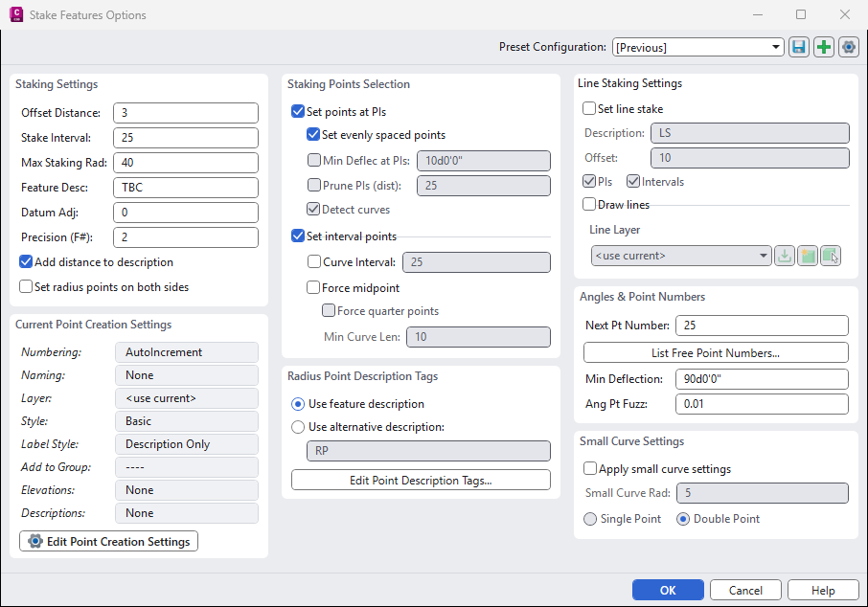Screen dimensions: 868x607
Task: Click the Min Deflection field showing 90d0'0"
Action: 762,379
